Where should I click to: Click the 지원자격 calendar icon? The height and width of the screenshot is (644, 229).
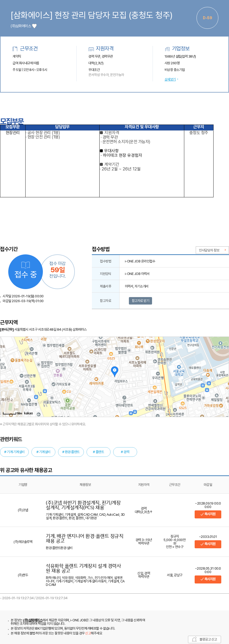coord(91,49)
